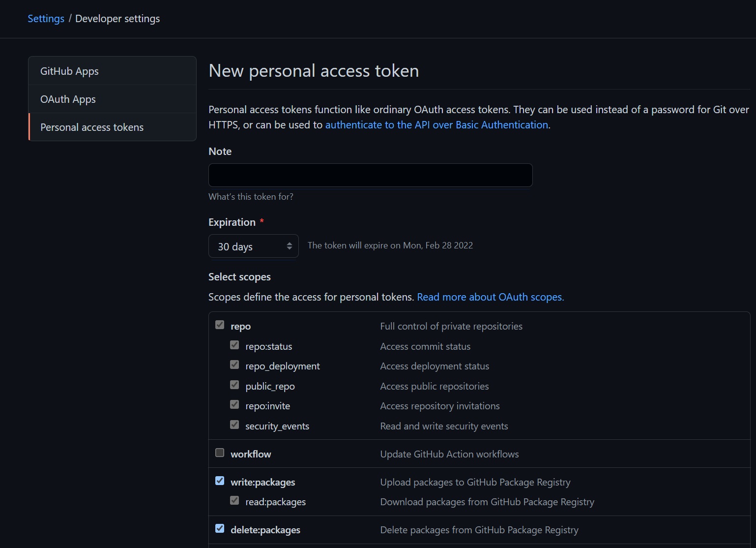Click the workflow scope label
The height and width of the screenshot is (548, 756).
pyautogui.click(x=251, y=455)
